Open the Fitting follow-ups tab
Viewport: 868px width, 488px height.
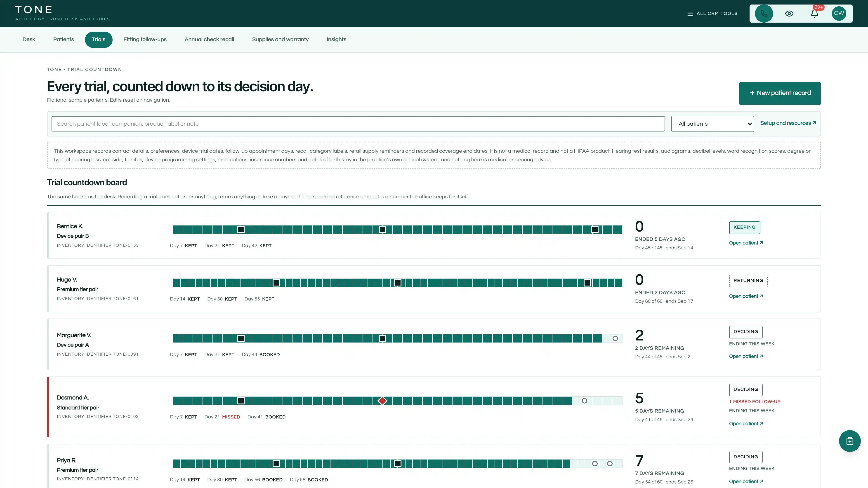tap(145, 39)
